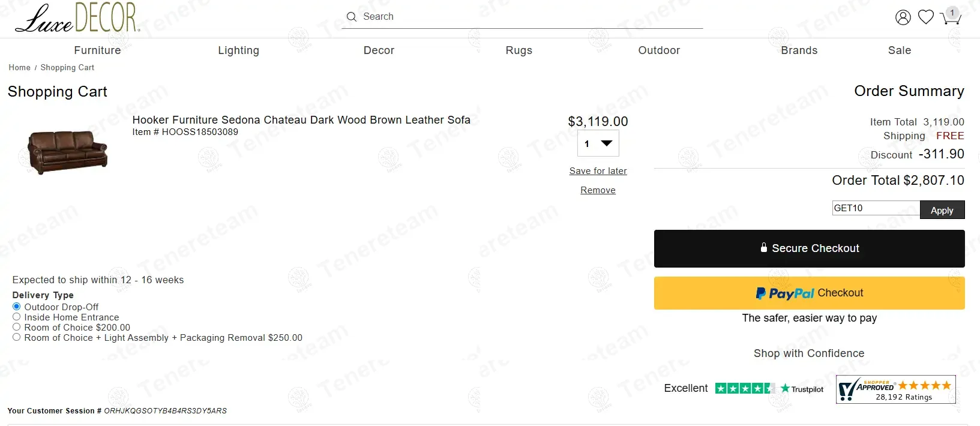980x426 pixels.
Task: Open Shopper Approved ratings badge
Action: (895, 389)
